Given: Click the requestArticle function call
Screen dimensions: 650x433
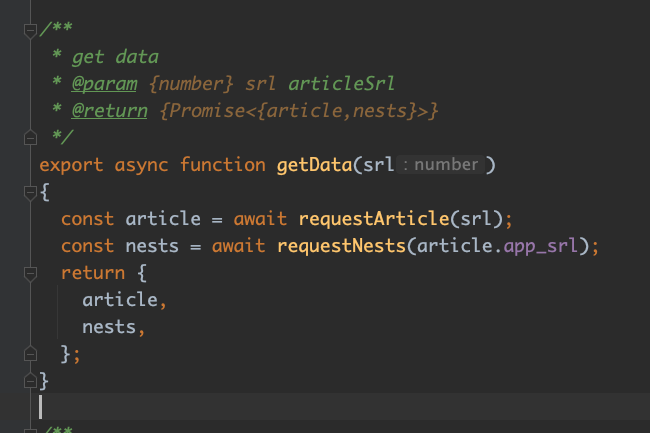Looking at the screenshot, I should pos(374,219).
